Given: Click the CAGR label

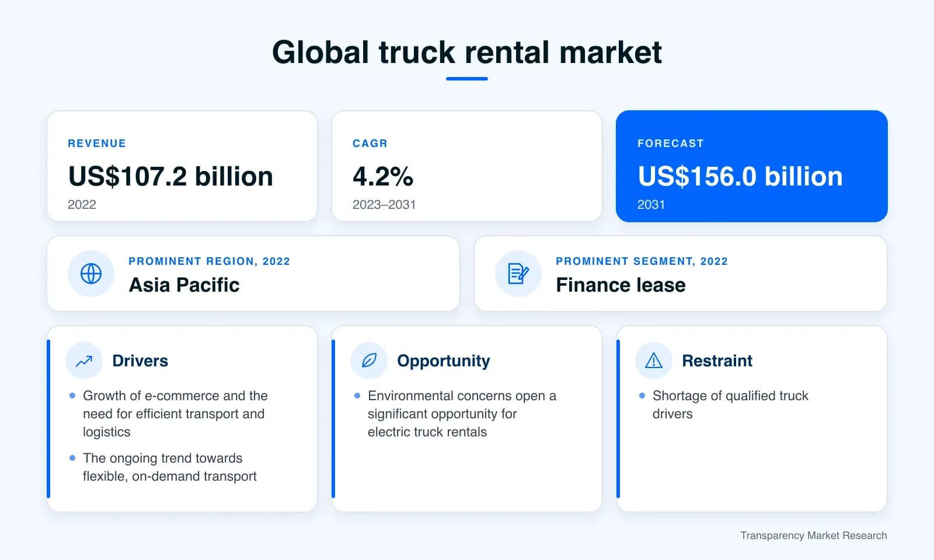Looking at the screenshot, I should (370, 143).
